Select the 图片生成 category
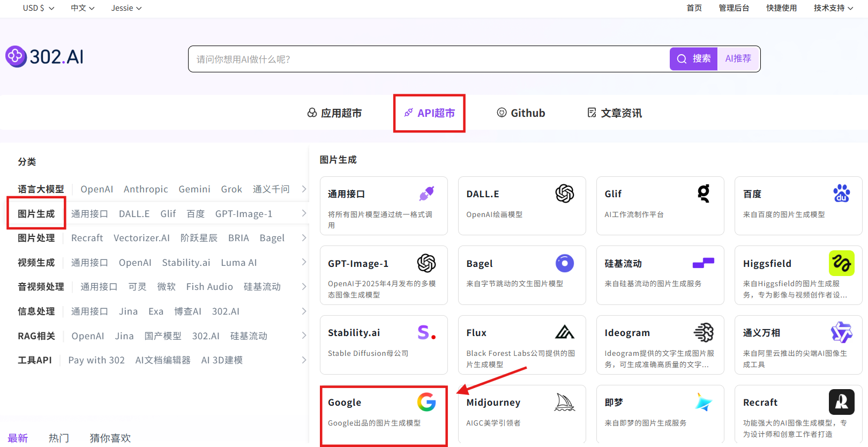868x447 pixels. click(x=36, y=213)
